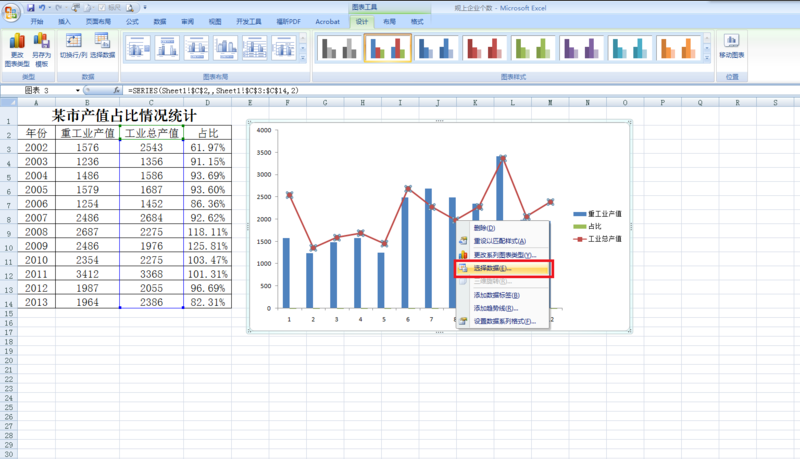Select cell with value 61.97%

[208, 147]
